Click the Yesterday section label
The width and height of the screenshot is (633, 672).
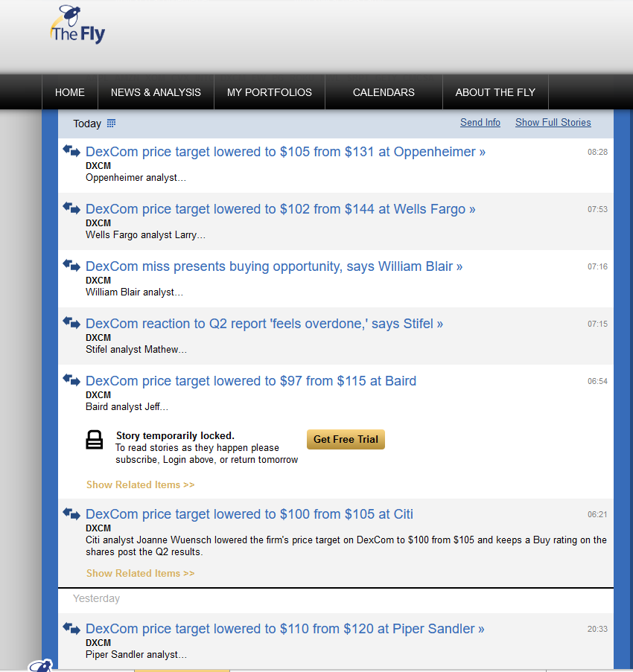(97, 599)
